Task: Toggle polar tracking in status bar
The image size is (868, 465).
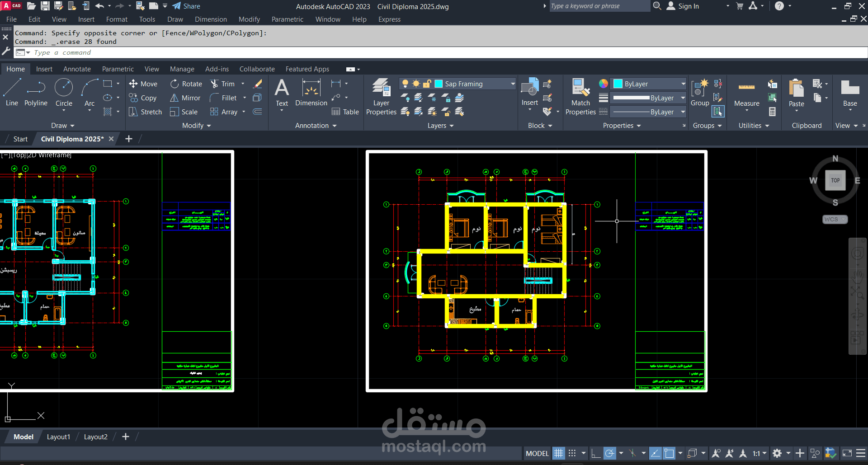Action: tap(610, 453)
